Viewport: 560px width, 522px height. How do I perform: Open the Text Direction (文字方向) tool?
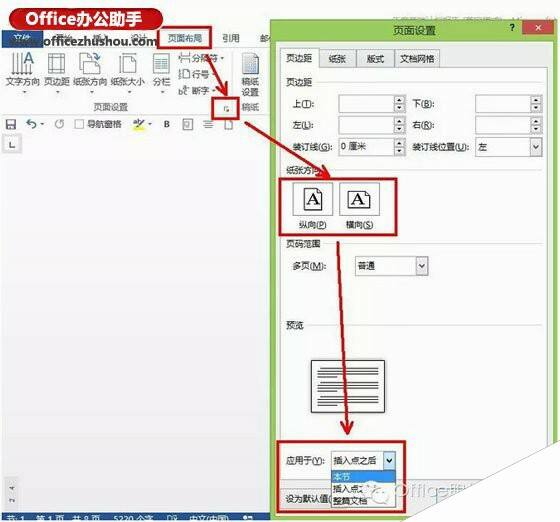point(22,72)
